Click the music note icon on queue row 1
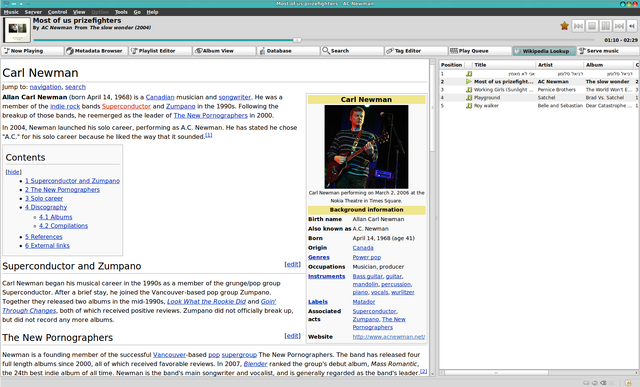 click(469, 74)
